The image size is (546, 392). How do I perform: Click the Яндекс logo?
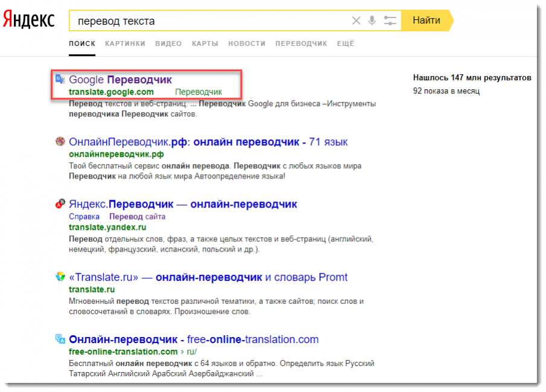point(29,19)
